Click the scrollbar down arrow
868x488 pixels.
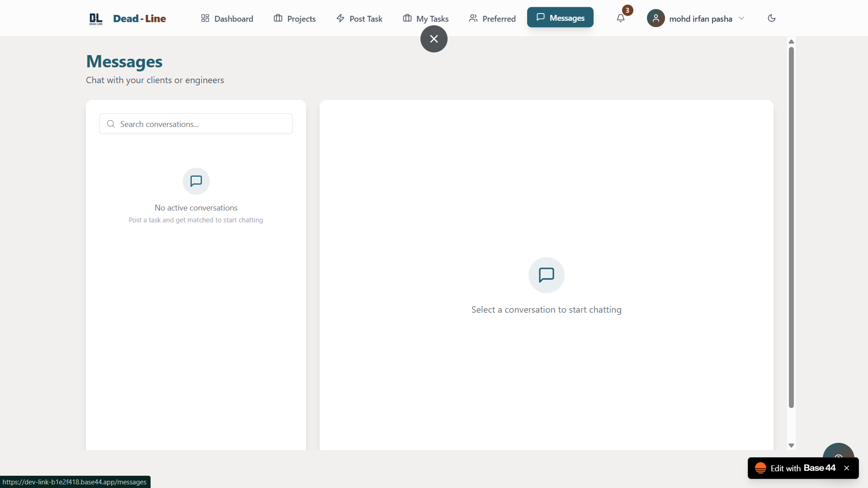pyautogui.click(x=791, y=446)
